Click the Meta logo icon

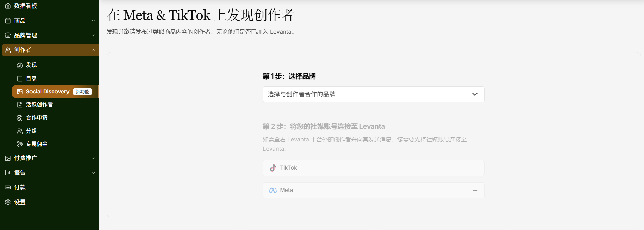click(273, 190)
